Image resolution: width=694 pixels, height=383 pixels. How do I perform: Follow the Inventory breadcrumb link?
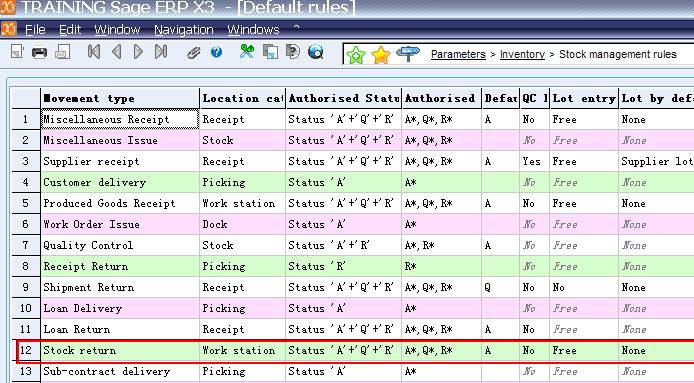point(522,54)
